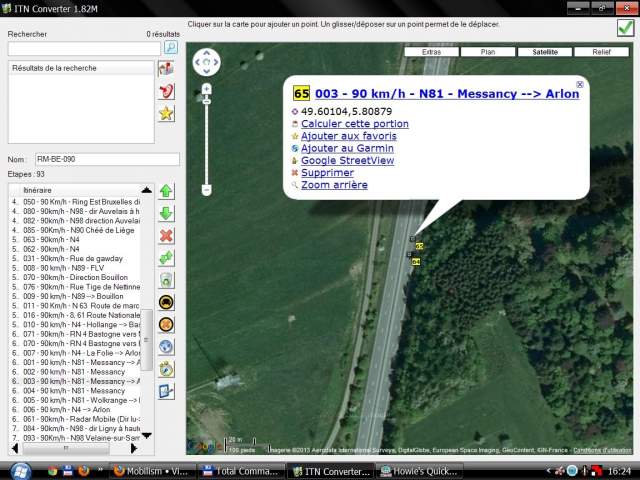Move selected step up with green arrow
This screenshot has height=480, width=640.
(x=167, y=190)
